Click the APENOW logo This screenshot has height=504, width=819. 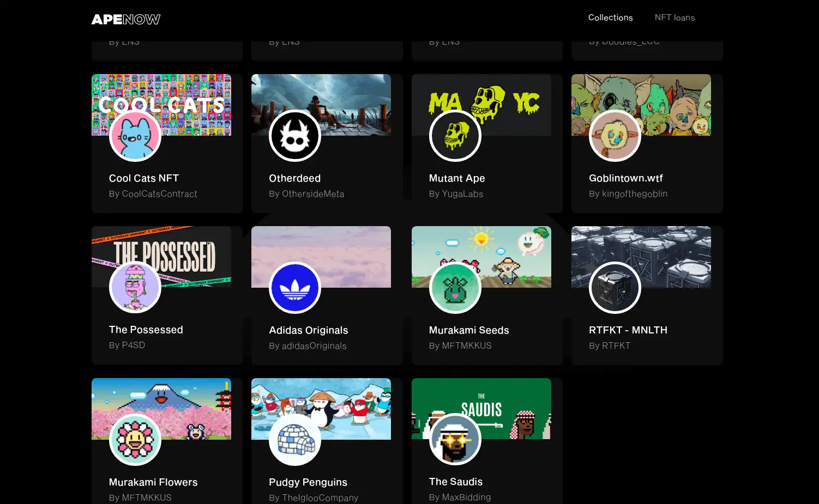click(x=126, y=20)
